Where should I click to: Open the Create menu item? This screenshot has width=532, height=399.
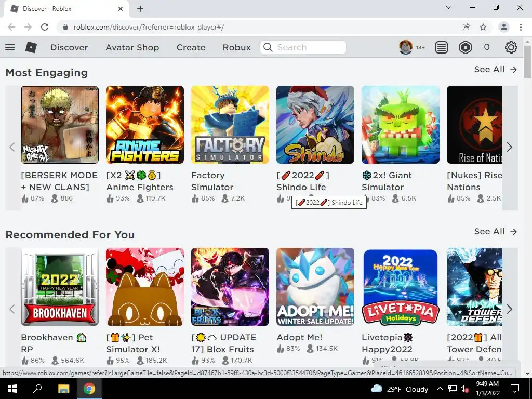pos(191,47)
